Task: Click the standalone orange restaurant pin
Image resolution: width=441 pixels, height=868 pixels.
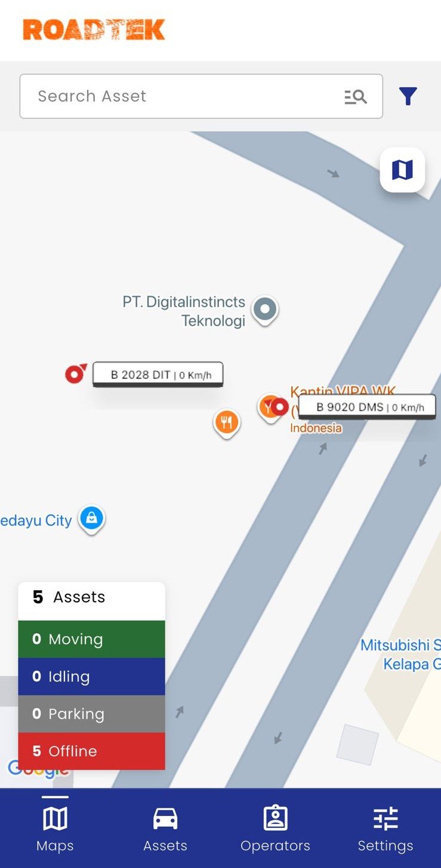Action: 226,424
